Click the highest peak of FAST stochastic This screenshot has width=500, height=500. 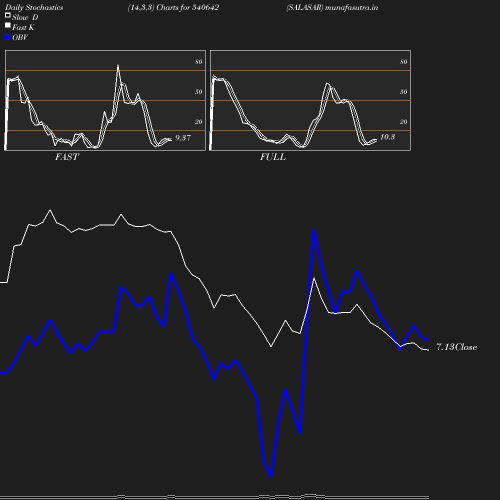pyautogui.click(x=118, y=66)
